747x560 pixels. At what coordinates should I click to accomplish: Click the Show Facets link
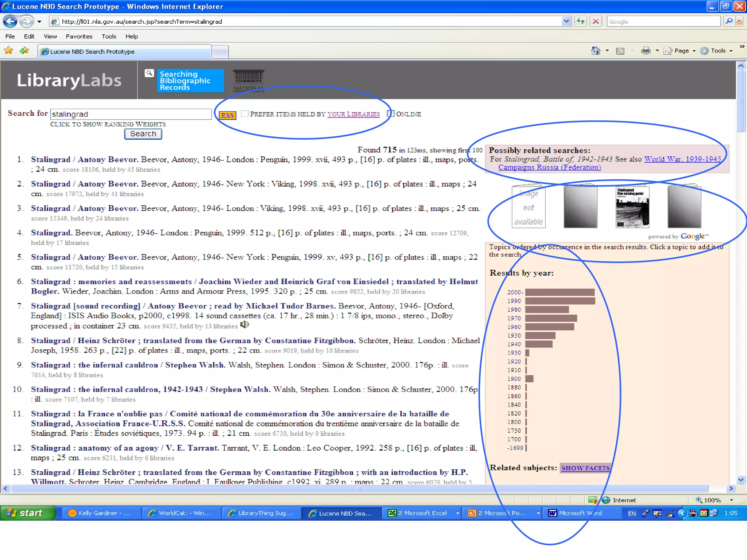tap(585, 468)
